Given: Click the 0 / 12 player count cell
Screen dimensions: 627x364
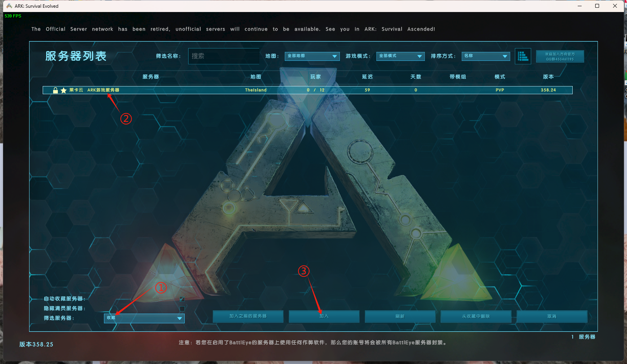Looking at the screenshot, I should 315,90.
